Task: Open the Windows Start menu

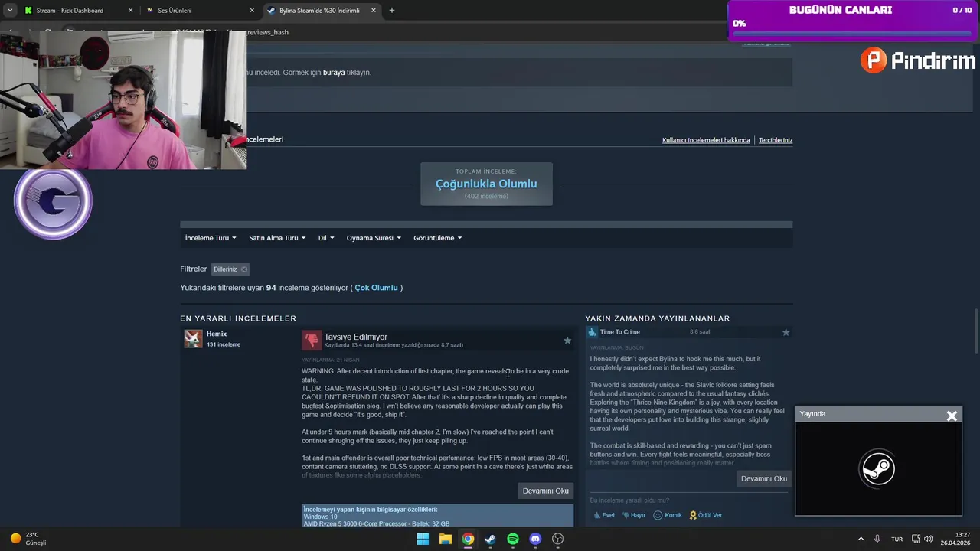Action: [423, 539]
